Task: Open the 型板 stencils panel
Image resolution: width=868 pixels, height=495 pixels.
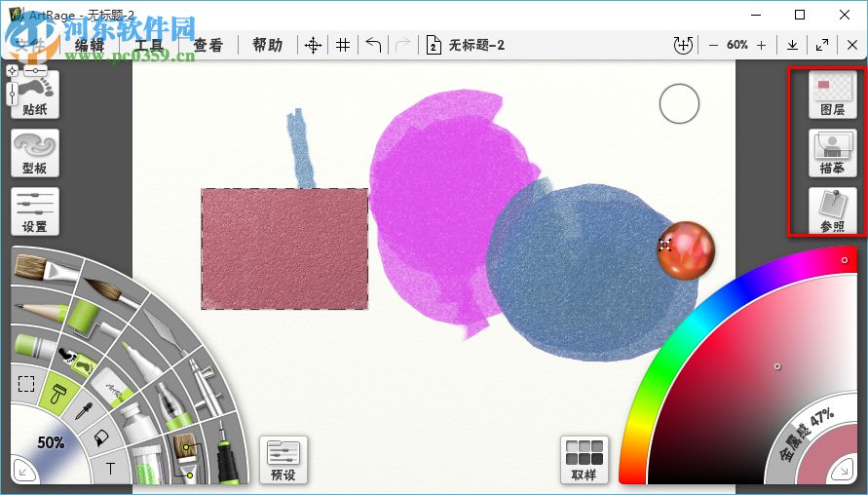Action: coord(35,153)
